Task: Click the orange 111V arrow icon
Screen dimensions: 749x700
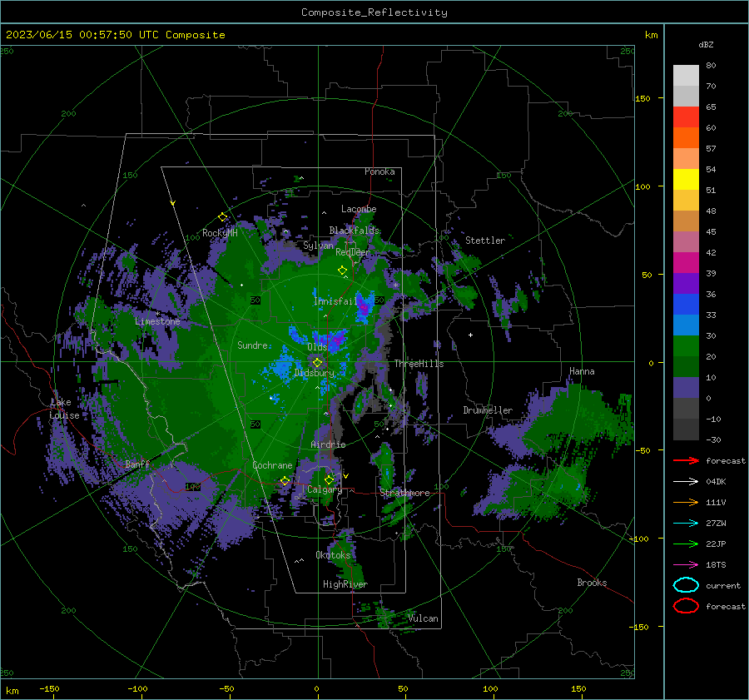Action: pos(686,502)
